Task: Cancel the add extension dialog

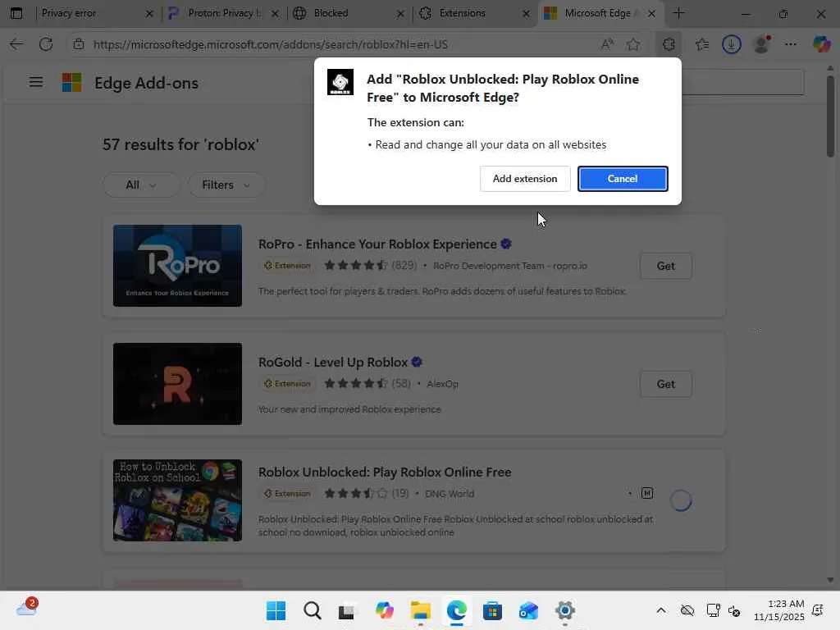Action: (x=622, y=178)
